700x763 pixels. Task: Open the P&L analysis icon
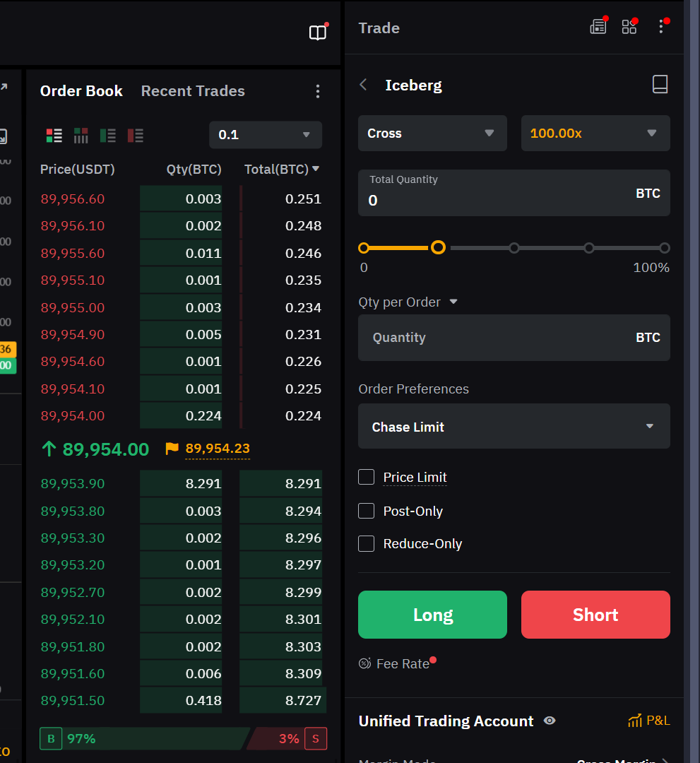(x=648, y=721)
